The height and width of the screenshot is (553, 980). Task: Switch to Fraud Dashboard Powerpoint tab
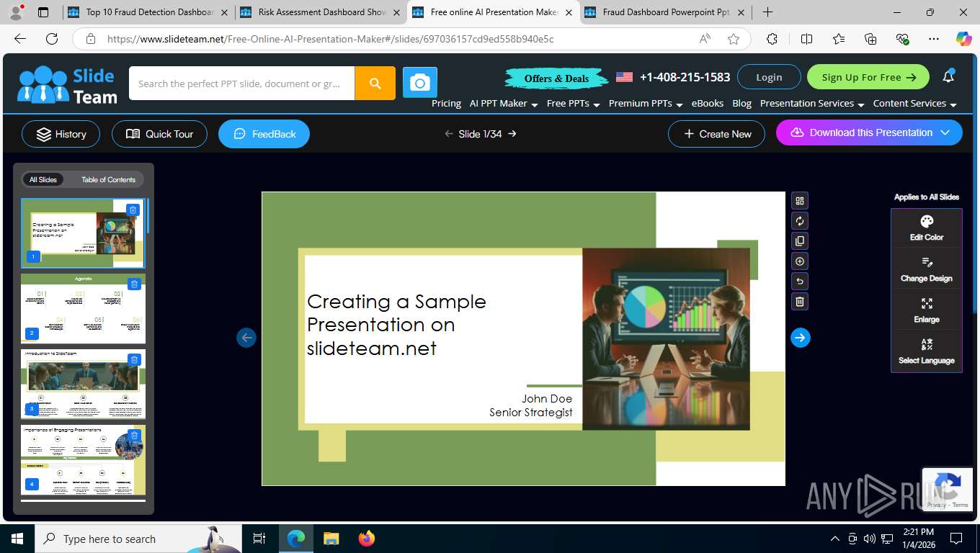pyautogui.click(x=665, y=12)
